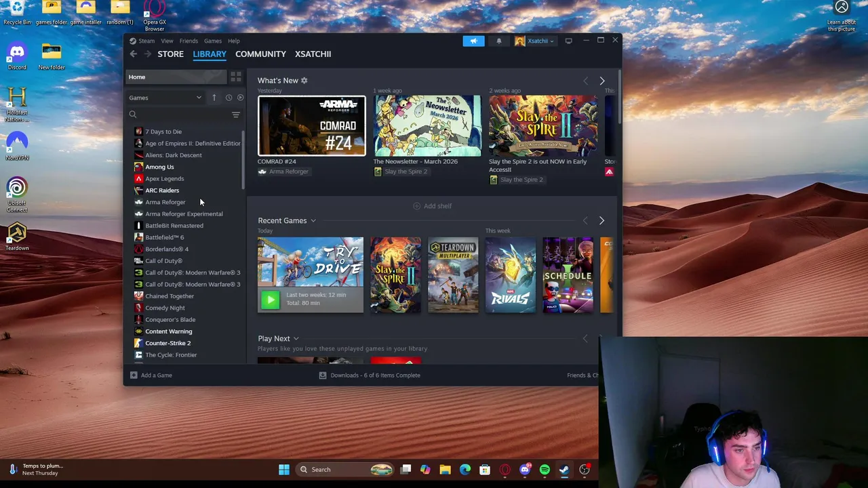Switch library to collections grid view
This screenshot has width=868, height=488.
coord(236,77)
